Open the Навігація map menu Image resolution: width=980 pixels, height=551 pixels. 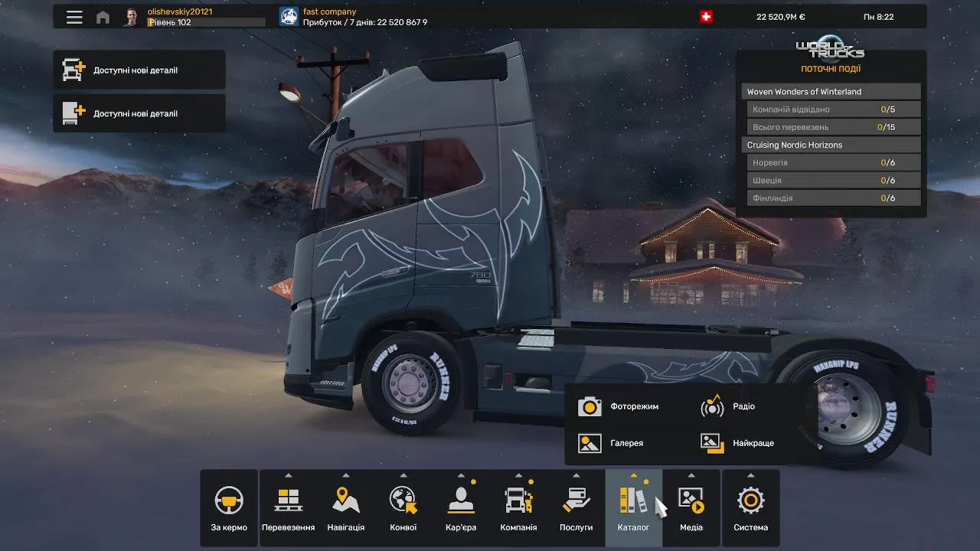[x=346, y=508]
